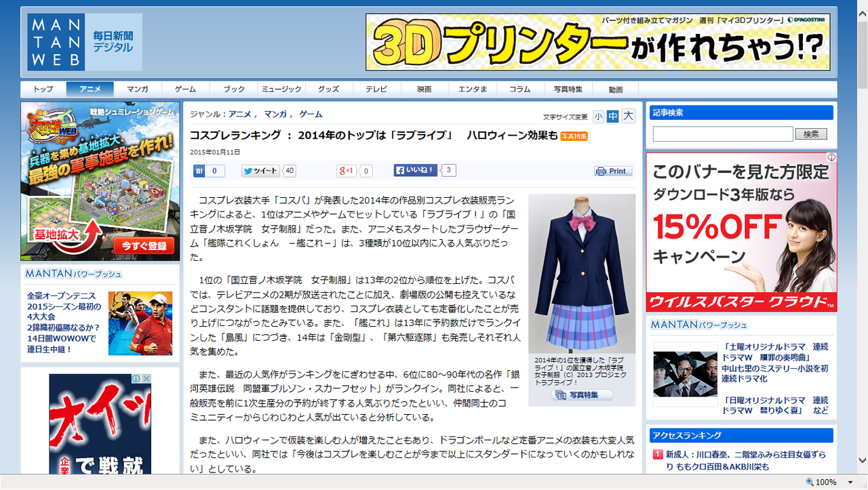Click the 記事検索 section header

click(x=741, y=113)
